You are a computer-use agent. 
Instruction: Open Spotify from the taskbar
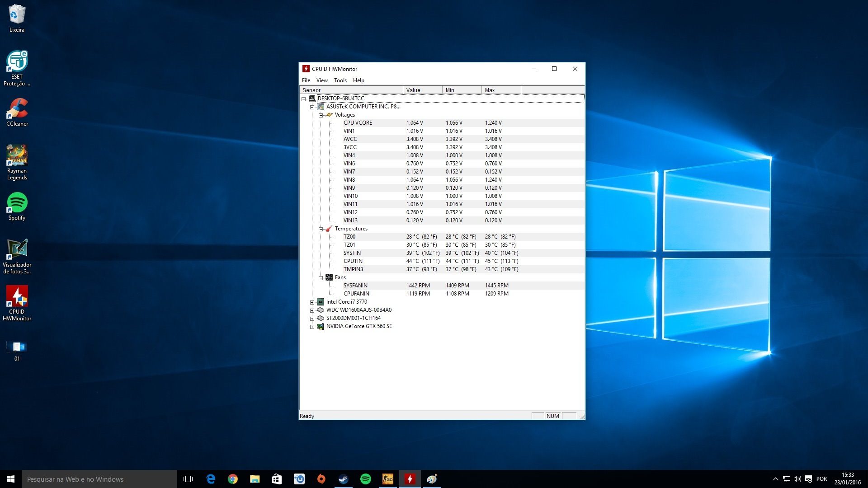(366, 479)
